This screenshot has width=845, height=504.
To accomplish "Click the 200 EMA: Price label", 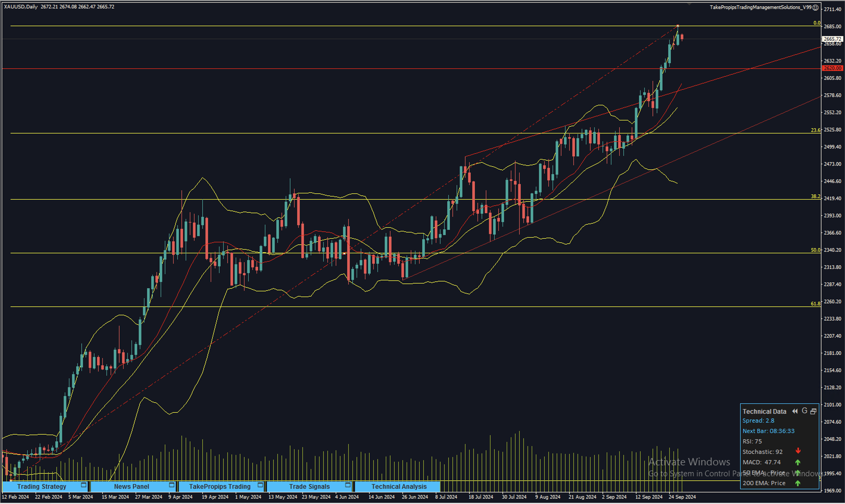I will (x=764, y=483).
